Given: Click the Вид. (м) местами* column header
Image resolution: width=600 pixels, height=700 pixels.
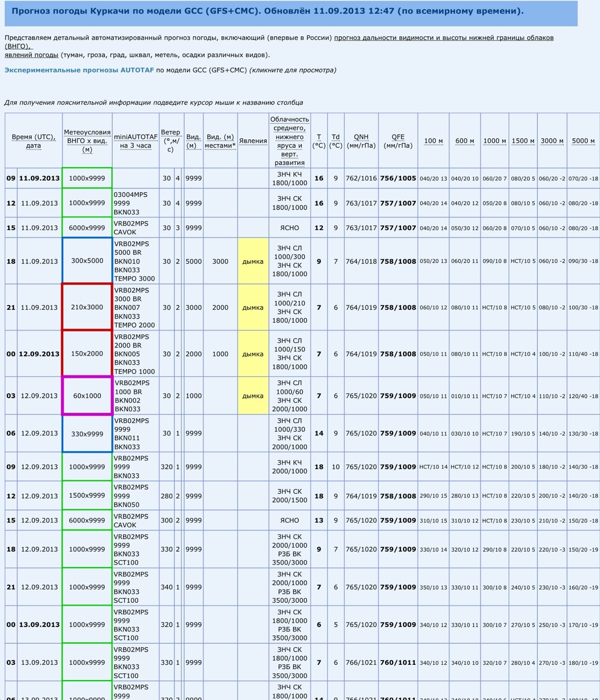Looking at the screenshot, I should 220,141.
